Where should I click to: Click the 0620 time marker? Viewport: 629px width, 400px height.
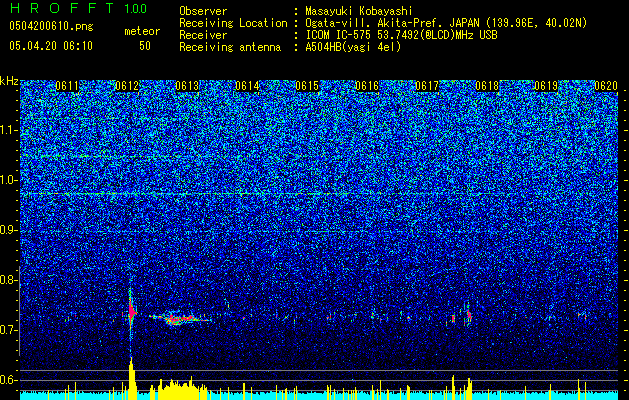606,86
